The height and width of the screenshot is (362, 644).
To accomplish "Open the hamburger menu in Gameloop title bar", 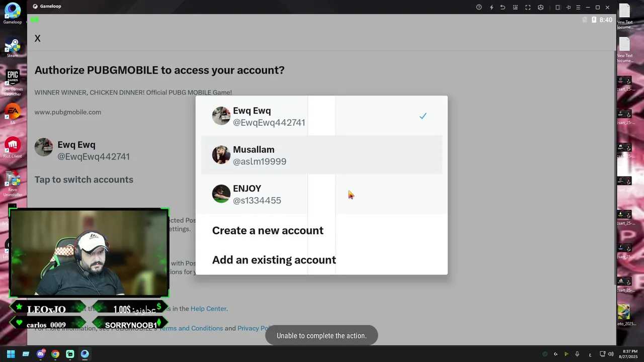I will coord(578,7).
